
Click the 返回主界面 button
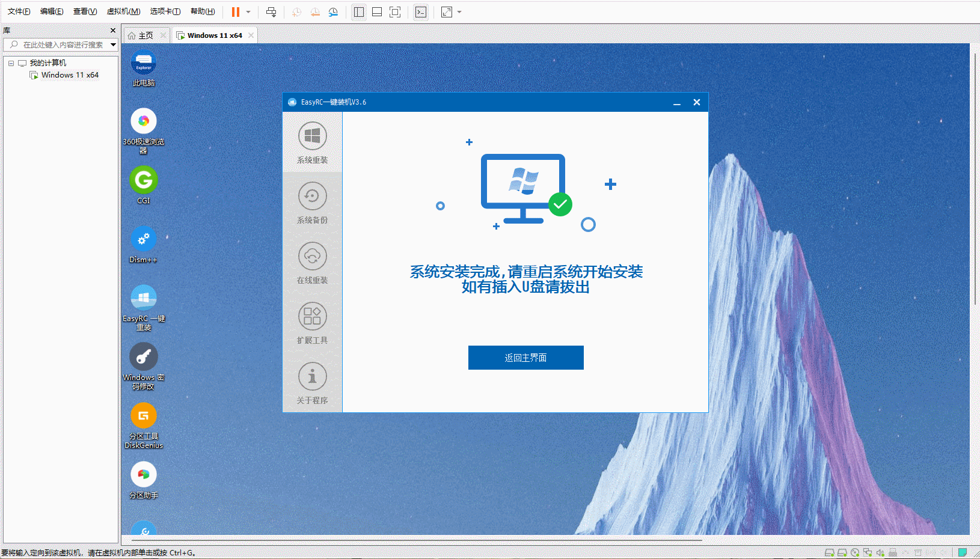coord(525,358)
